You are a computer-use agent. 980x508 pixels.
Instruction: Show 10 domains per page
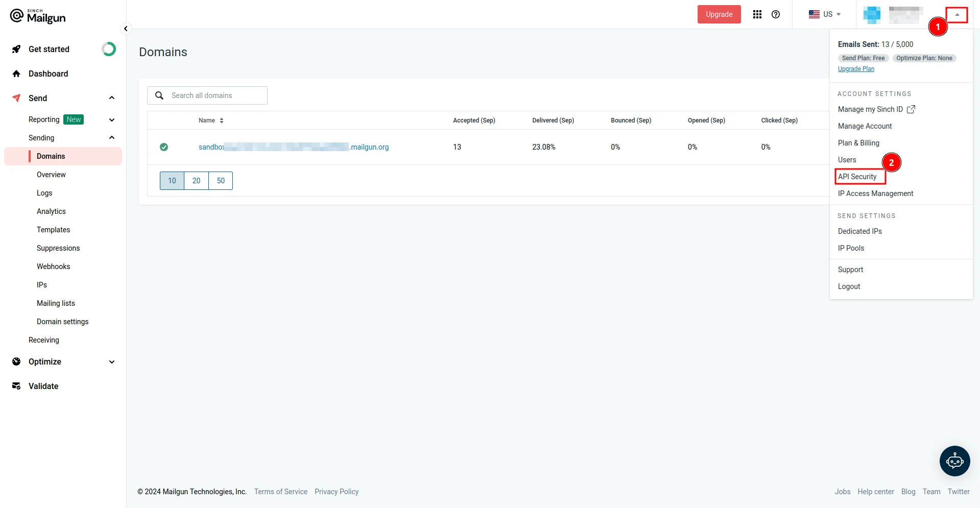pyautogui.click(x=172, y=181)
